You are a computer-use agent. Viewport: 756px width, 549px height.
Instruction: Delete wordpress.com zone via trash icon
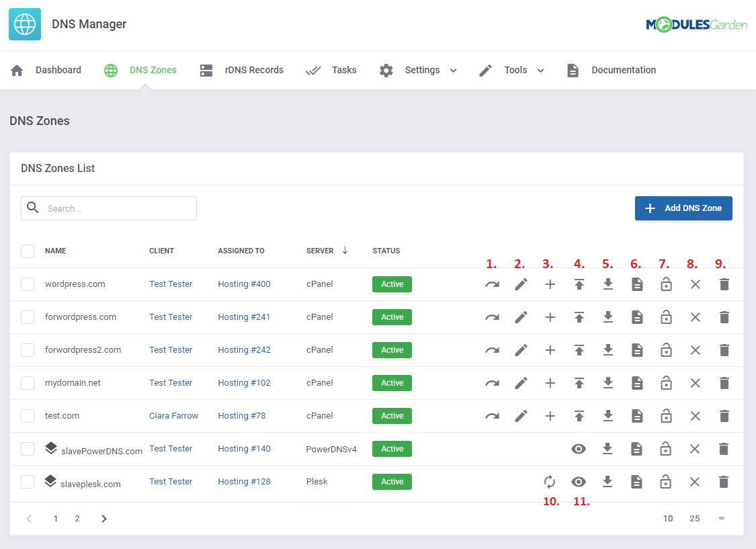724,284
